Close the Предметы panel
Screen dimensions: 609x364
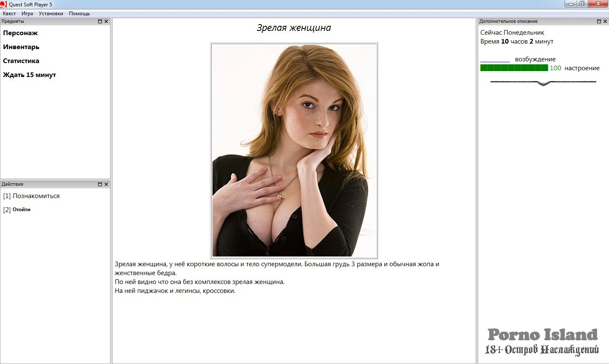106,21
